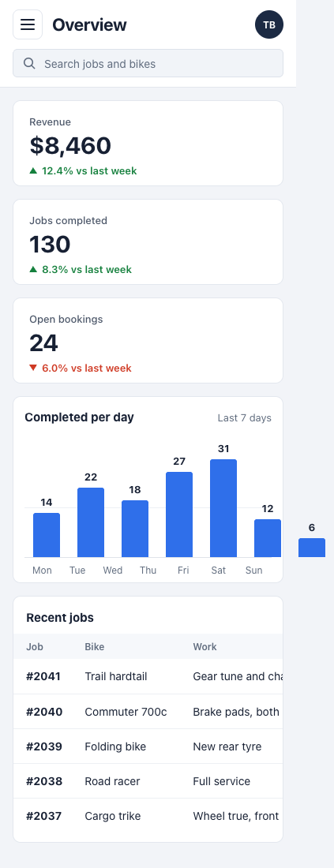
Task: Select the Revenue card
Action: (x=148, y=144)
